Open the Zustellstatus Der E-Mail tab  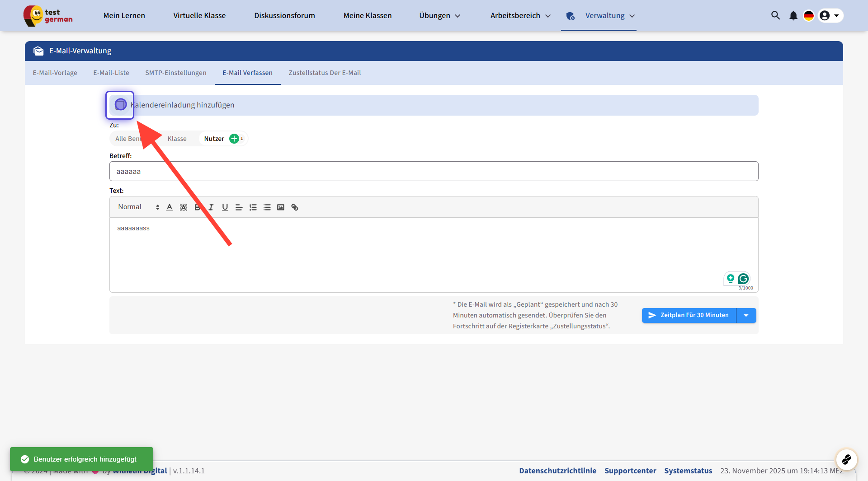click(x=325, y=73)
